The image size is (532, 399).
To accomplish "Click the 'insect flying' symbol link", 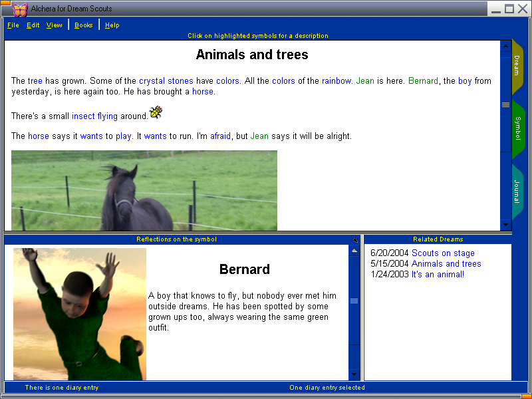I will coord(94,116).
